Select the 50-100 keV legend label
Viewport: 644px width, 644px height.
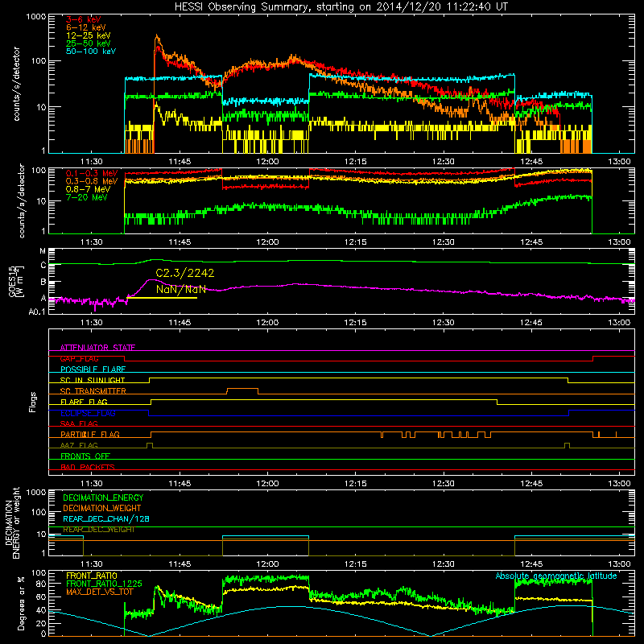(x=91, y=52)
